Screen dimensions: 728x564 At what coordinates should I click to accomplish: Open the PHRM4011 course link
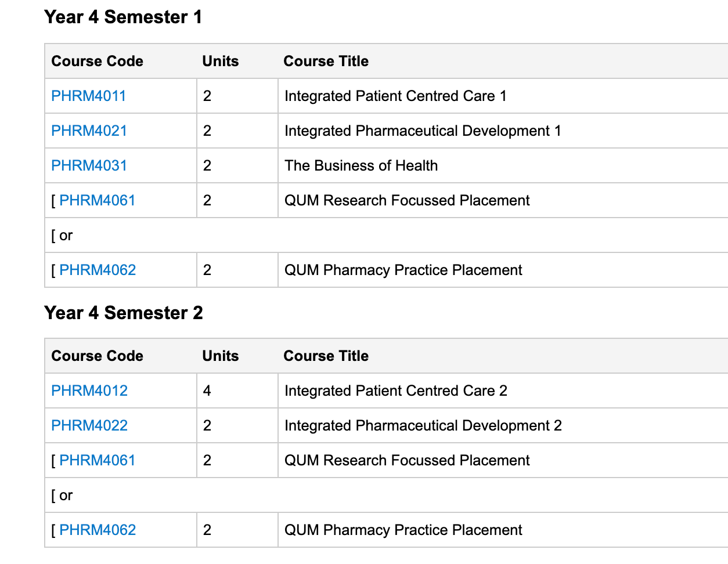tap(88, 96)
